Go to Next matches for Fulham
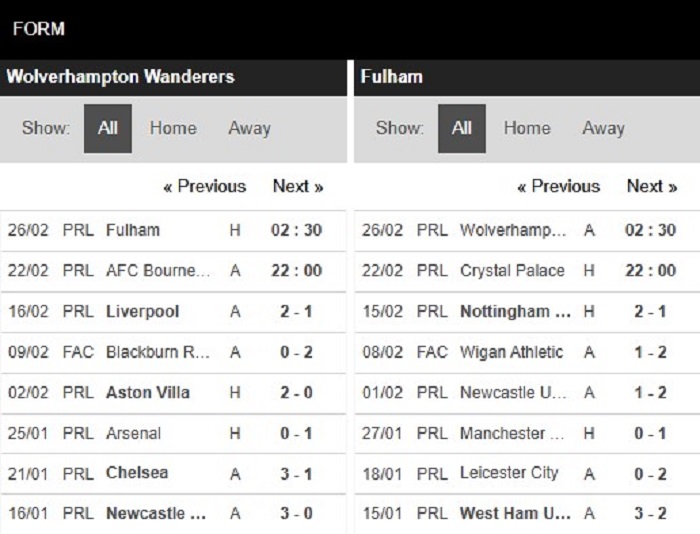Screen dimensions: 700x534 click(x=652, y=186)
